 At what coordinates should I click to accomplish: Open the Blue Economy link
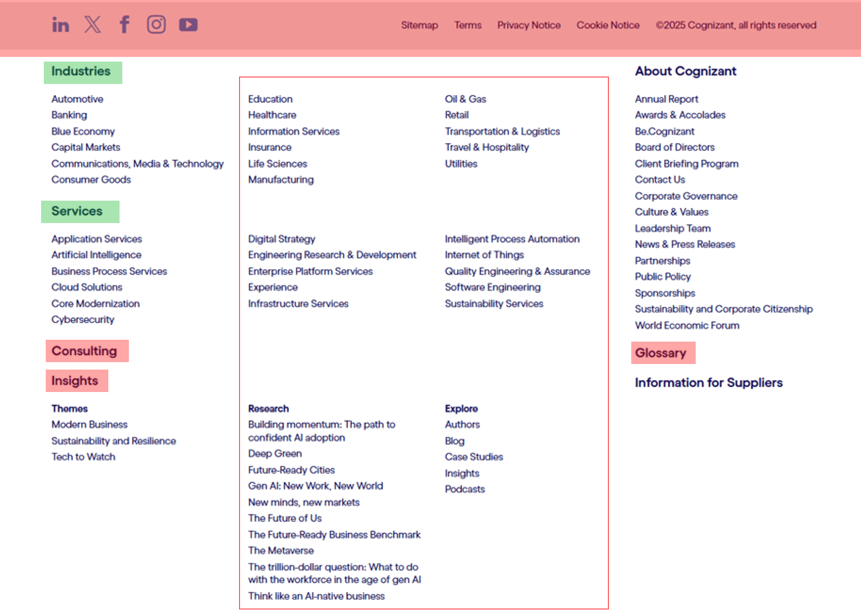(83, 132)
